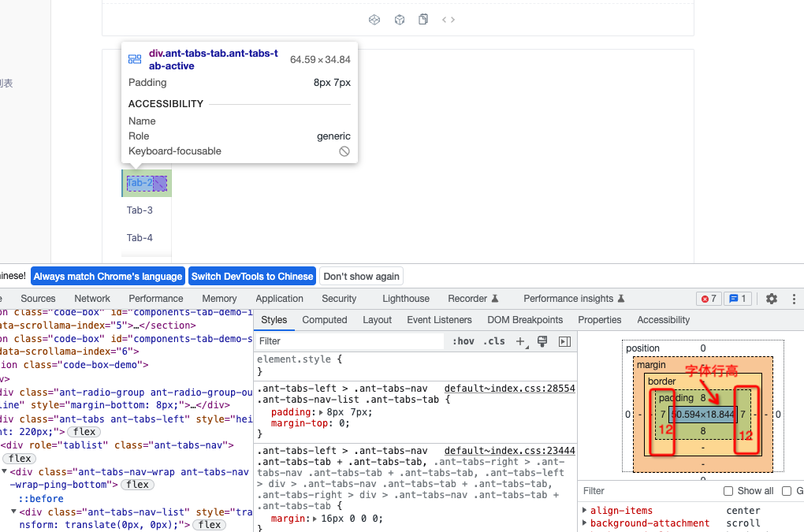Select the Tab-4 vertical tab
This screenshot has width=804, height=532.
point(140,238)
